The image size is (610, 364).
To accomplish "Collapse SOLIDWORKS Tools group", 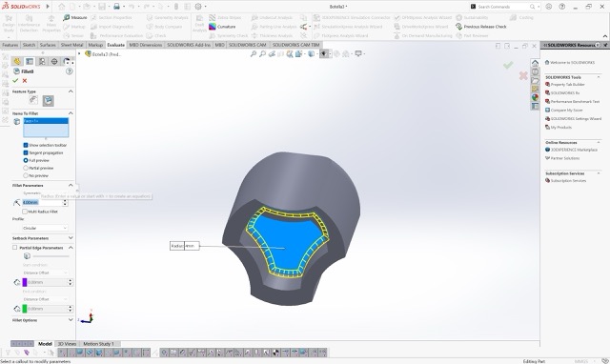I will (x=599, y=77).
